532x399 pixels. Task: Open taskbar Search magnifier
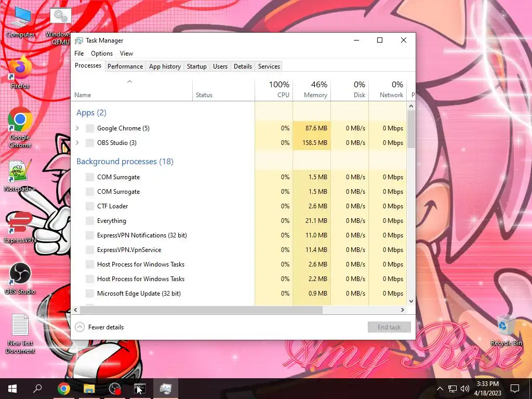pyautogui.click(x=37, y=389)
